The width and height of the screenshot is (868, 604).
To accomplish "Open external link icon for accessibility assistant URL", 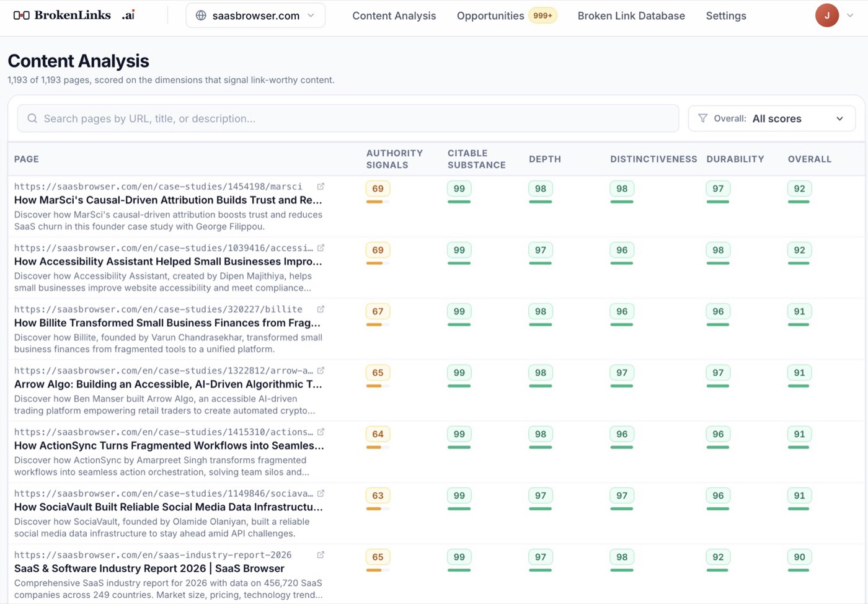I will click(321, 247).
